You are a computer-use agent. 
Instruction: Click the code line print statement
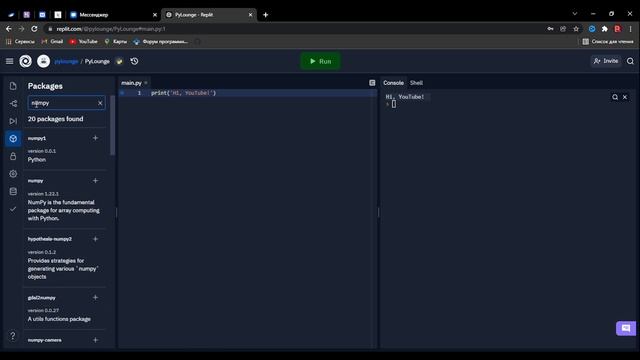pos(184,93)
